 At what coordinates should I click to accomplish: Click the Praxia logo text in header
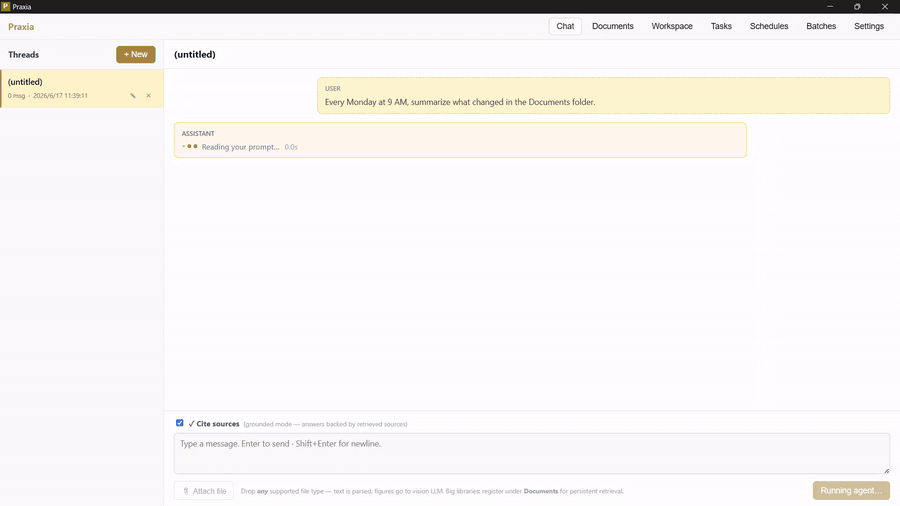point(21,27)
